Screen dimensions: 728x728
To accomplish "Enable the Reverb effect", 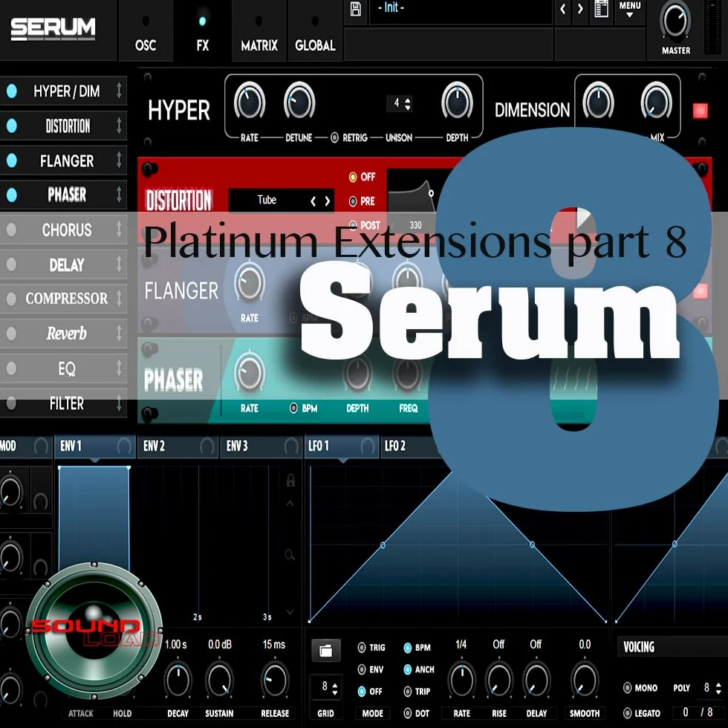I will (12, 334).
